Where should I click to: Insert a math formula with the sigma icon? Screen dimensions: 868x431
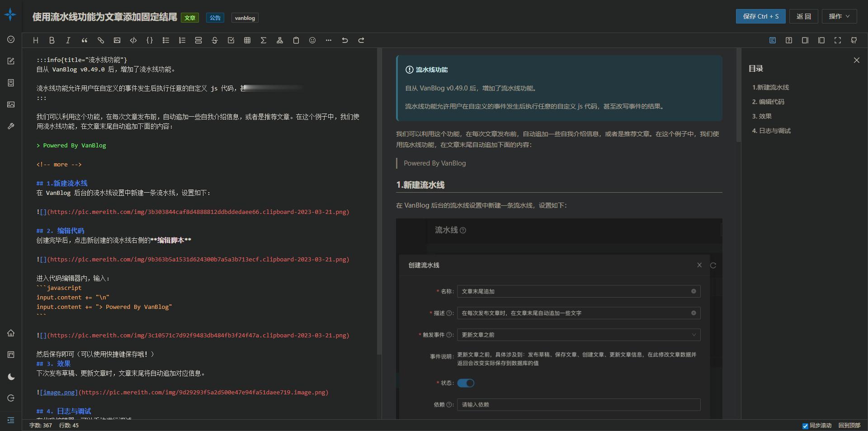(x=264, y=40)
